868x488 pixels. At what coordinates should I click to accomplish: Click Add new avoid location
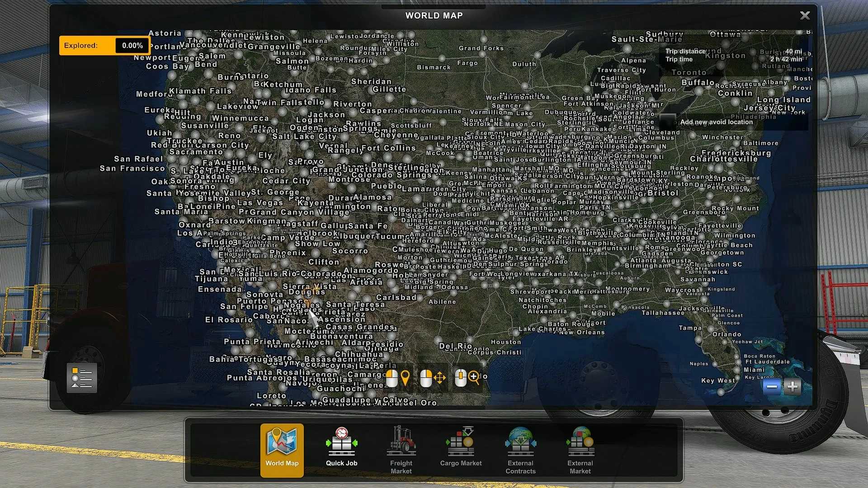coord(716,122)
